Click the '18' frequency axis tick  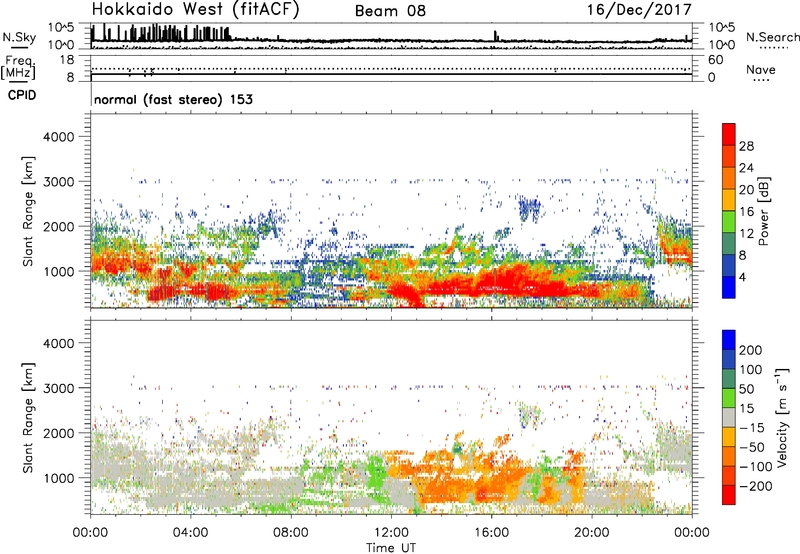(67, 60)
